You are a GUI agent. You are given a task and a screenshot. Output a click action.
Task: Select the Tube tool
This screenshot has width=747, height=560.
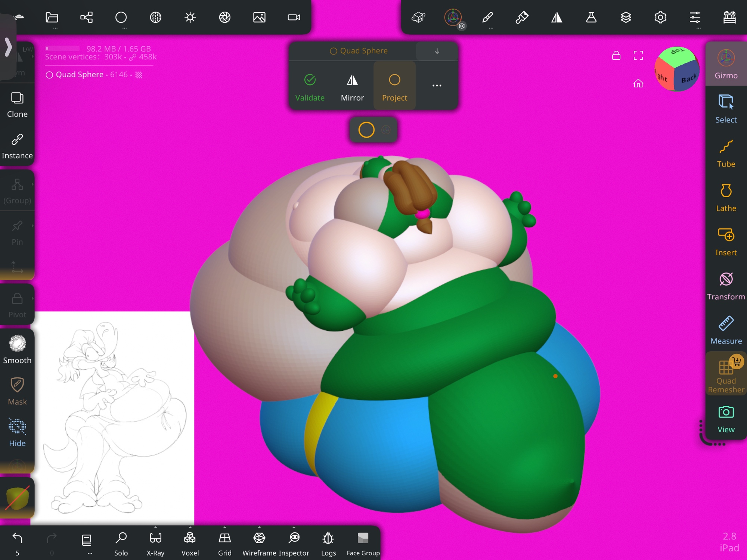726,153
